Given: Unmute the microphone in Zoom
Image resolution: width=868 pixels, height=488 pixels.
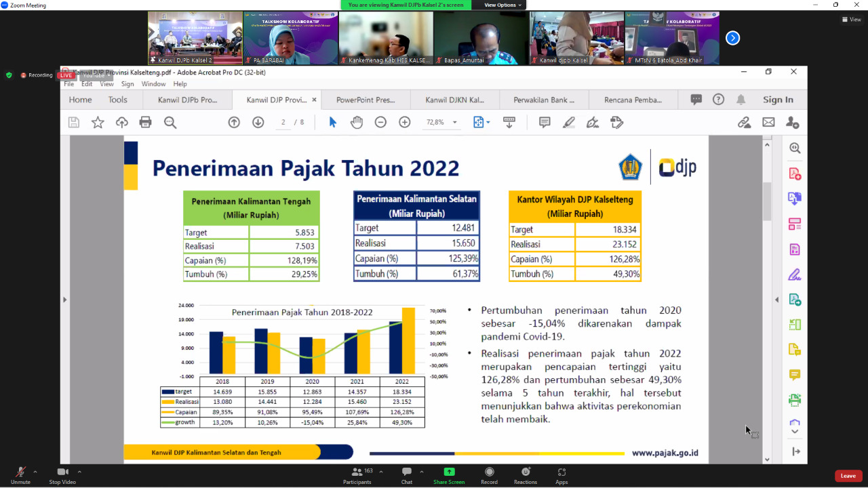Looking at the screenshot, I should pyautogui.click(x=20, y=474).
